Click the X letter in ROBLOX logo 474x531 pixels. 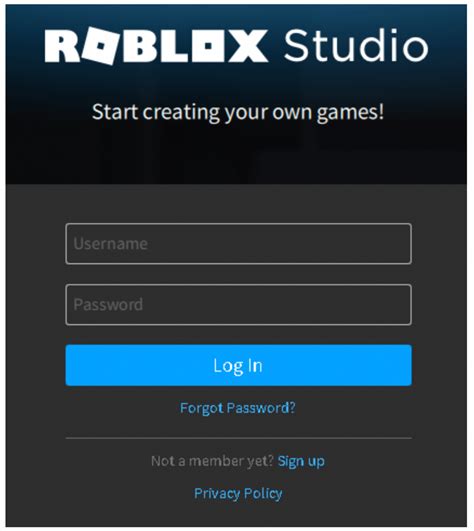point(248,46)
